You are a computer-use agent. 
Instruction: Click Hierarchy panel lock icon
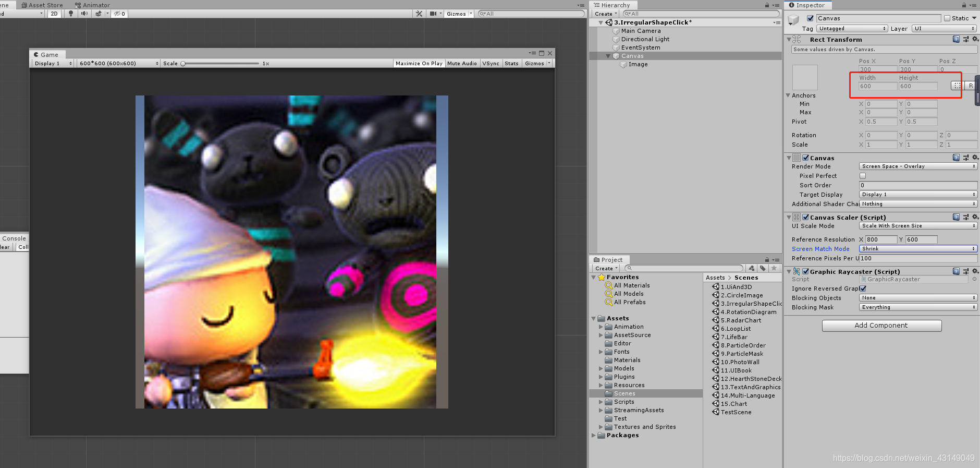(767, 5)
